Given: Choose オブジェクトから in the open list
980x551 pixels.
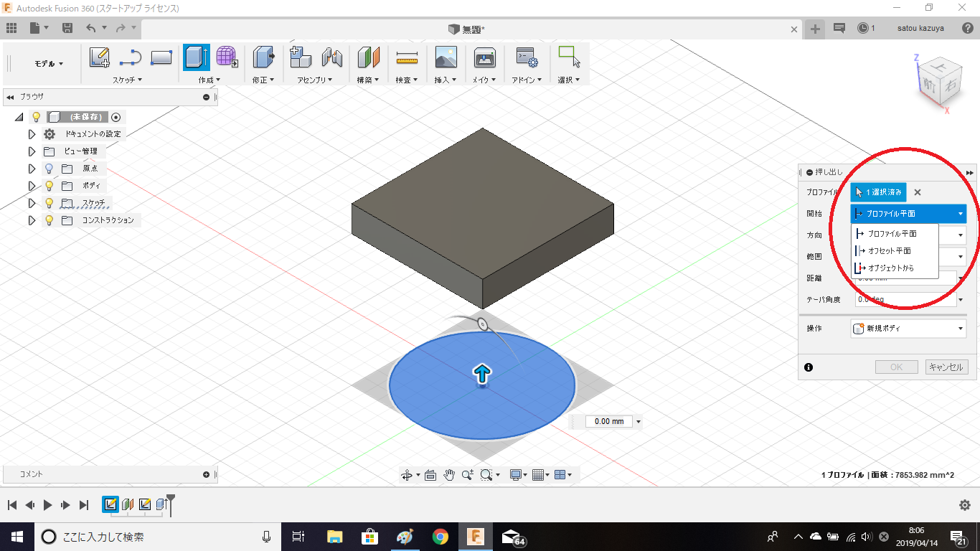Looking at the screenshot, I should pyautogui.click(x=895, y=268).
